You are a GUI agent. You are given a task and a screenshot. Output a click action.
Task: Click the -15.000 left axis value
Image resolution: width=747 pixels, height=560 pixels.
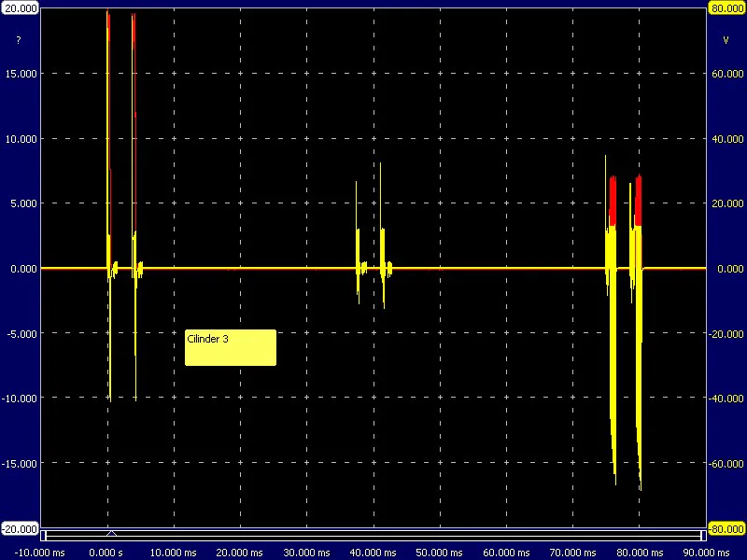tap(20, 463)
